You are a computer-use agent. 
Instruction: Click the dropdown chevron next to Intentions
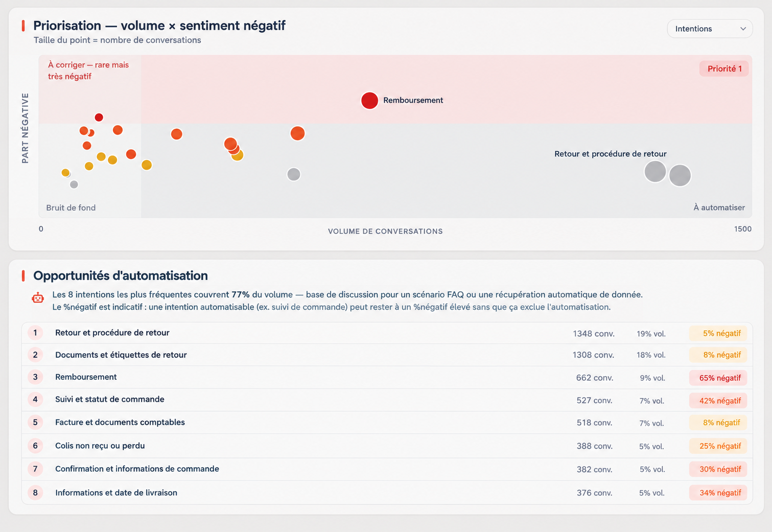tap(743, 29)
